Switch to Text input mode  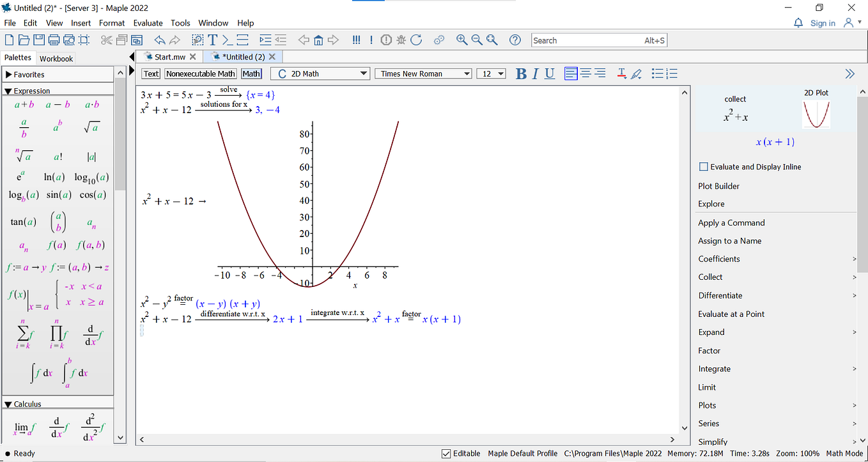click(x=151, y=73)
